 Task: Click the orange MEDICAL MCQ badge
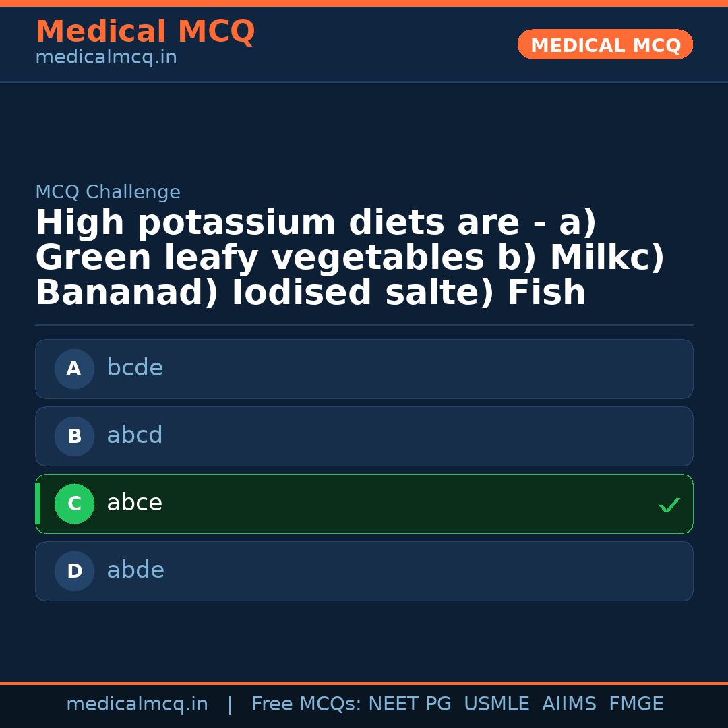(x=605, y=44)
